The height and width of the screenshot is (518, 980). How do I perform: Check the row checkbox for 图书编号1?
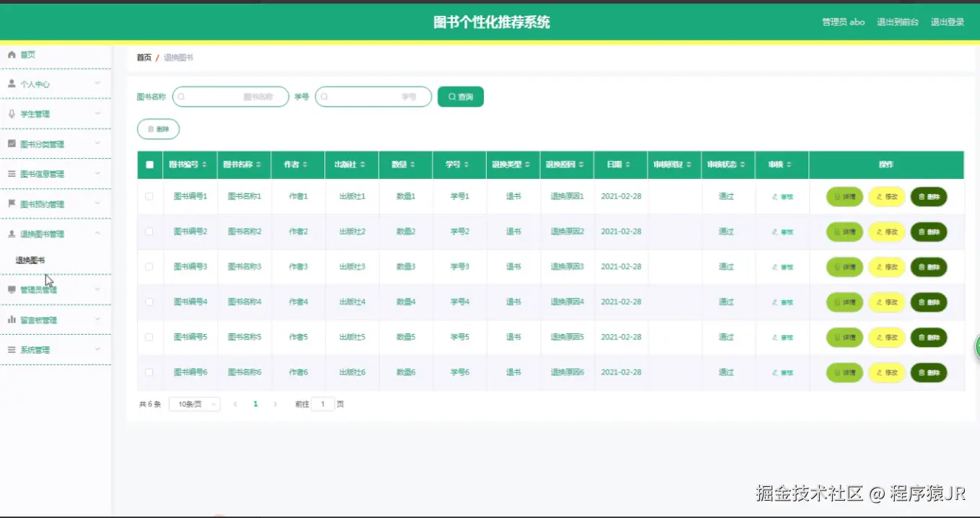click(x=149, y=196)
